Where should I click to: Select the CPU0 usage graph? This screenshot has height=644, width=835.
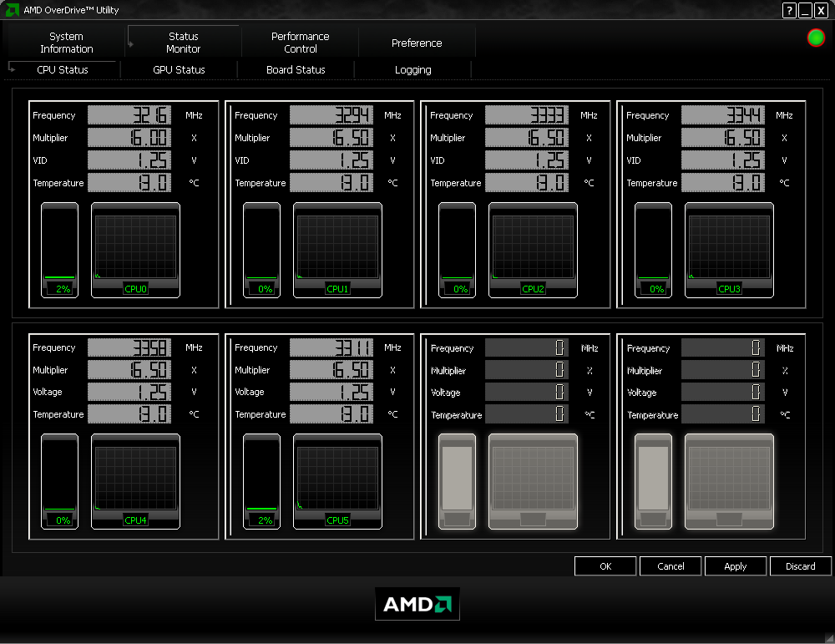click(x=136, y=250)
